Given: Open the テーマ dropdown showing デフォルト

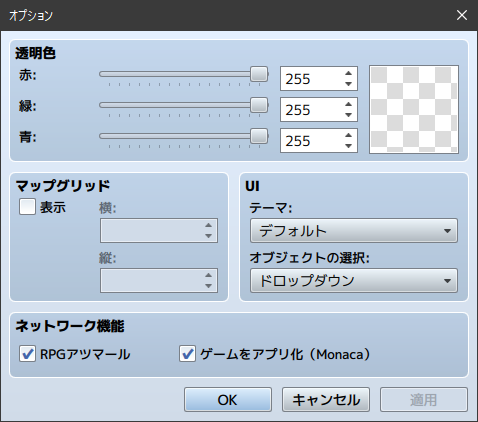Looking at the screenshot, I should pos(354,231).
